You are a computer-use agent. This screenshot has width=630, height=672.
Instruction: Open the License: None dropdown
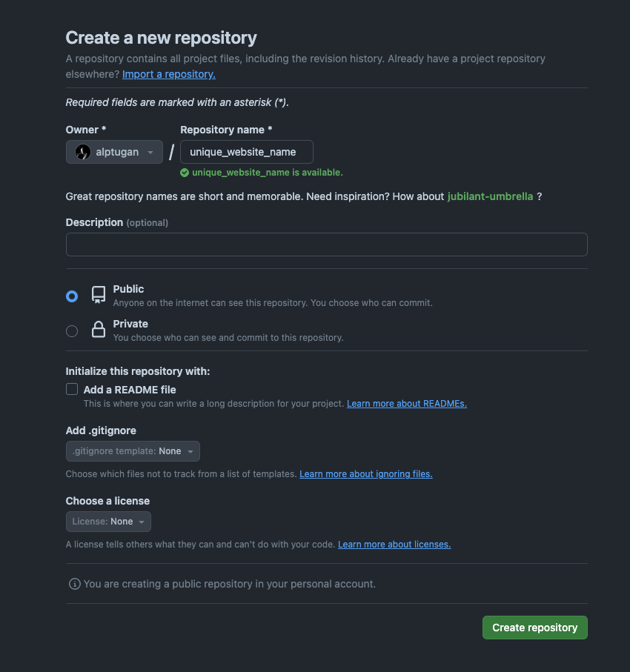click(108, 522)
